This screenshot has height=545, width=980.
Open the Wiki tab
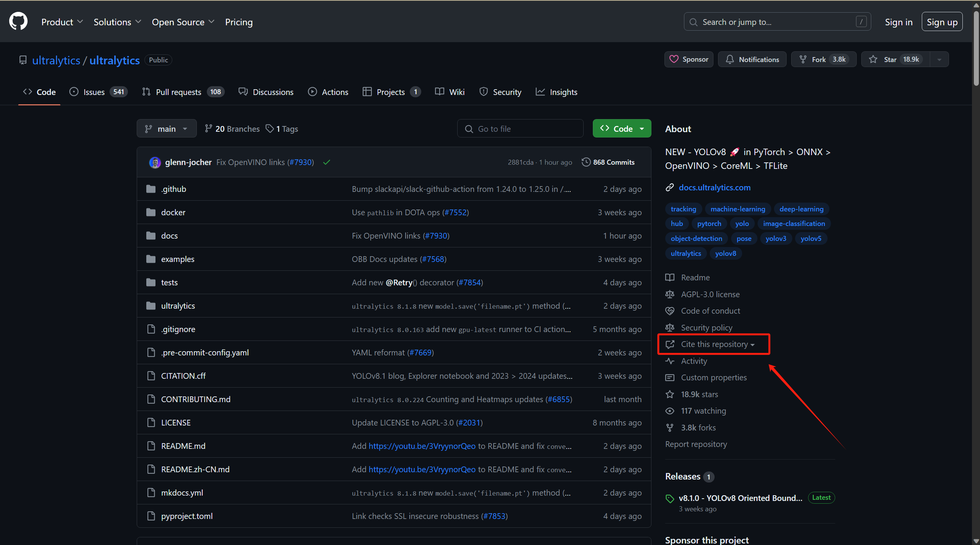[x=450, y=92]
